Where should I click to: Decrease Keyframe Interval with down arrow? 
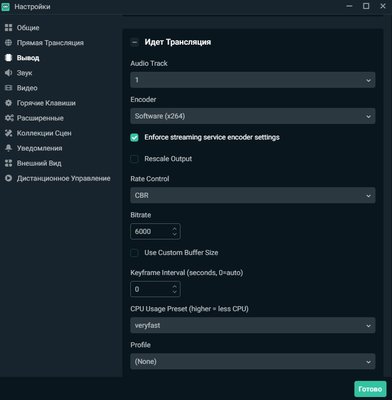pyautogui.click(x=175, y=292)
